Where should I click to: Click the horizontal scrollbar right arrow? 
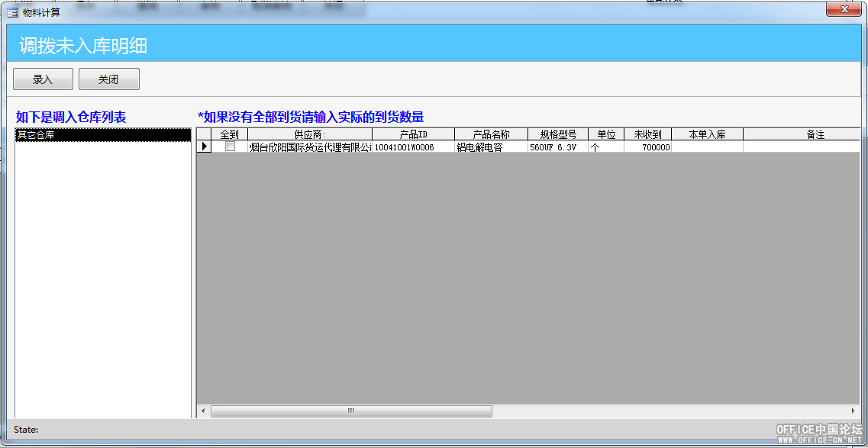[x=853, y=411]
